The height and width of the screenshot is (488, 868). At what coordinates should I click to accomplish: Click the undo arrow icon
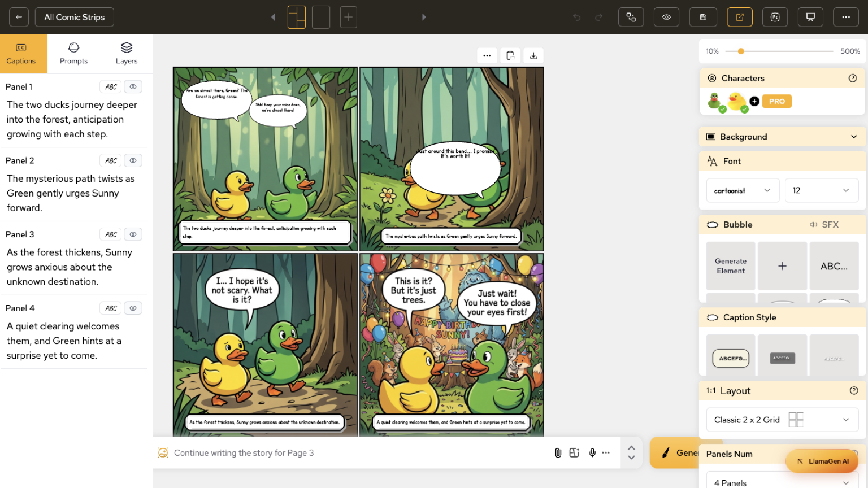[x=576, y=17]
